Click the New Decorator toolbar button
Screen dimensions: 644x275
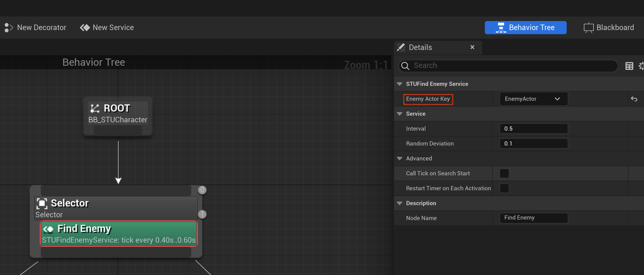[x=35, y=28]
